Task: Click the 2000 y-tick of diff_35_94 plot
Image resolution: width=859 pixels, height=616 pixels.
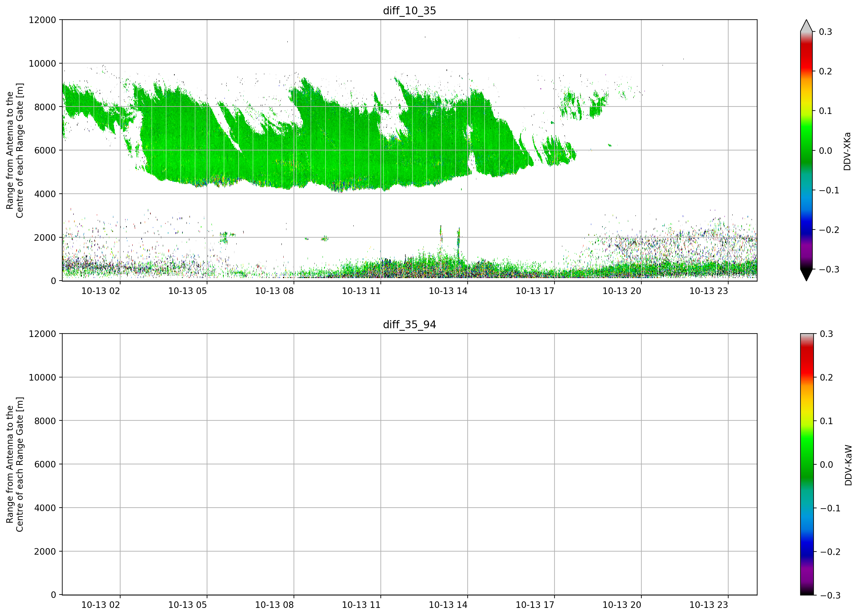Action: (45, 552)
